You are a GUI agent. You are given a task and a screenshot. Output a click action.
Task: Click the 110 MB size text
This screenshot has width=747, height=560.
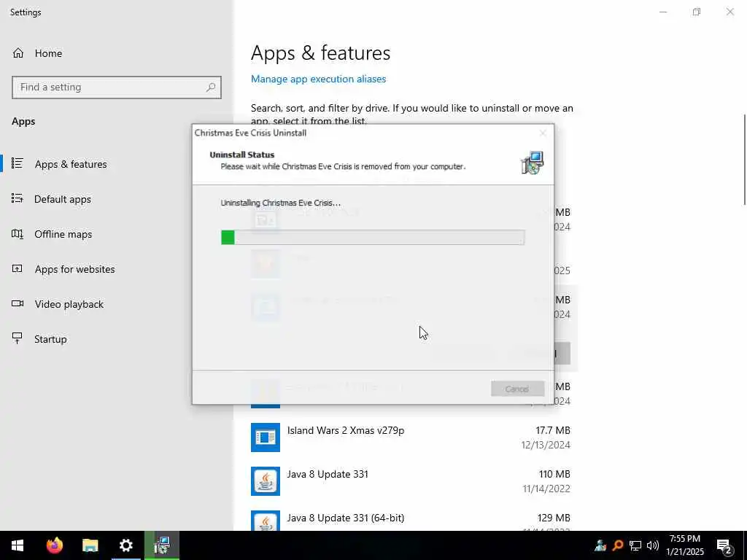(554, 474)
